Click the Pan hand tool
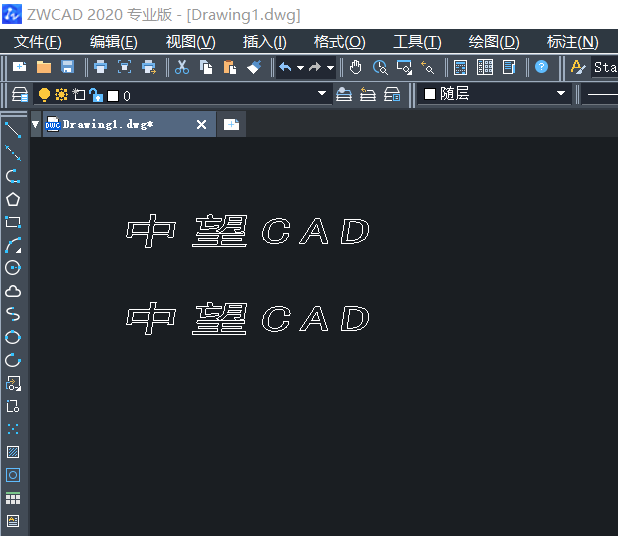This screenshot has width=618, height=536. [356, 67]
